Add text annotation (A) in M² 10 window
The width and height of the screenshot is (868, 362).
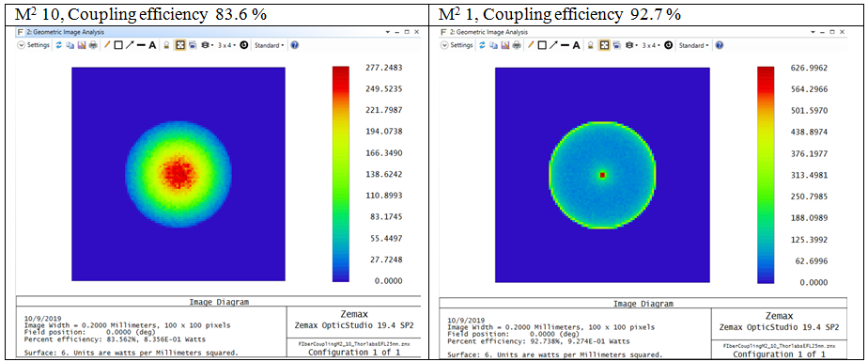(152, 45)
